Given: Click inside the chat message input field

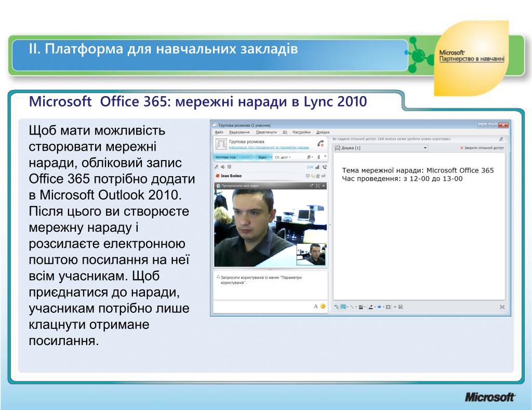Looking at the screenshot, I should click(263, 306).
